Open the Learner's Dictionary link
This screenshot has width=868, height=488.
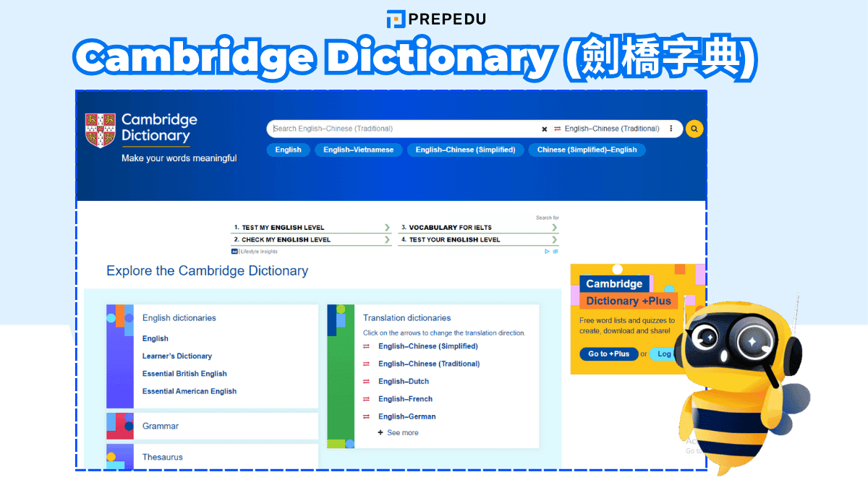pos(177,356)
